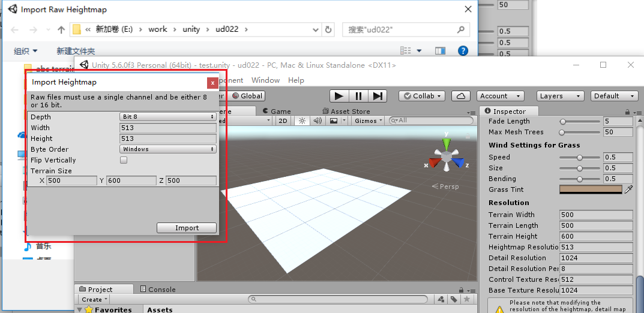The height and width of the screenshot is (313, 644).
Task: Open the Byte Order Windows dropdown
Action: point(168,149)
